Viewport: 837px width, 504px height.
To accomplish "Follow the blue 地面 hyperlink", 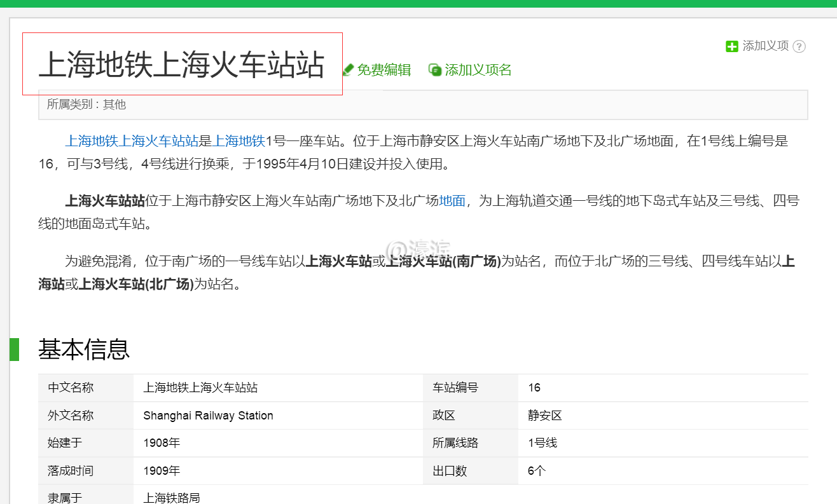I will pos(452,201).
